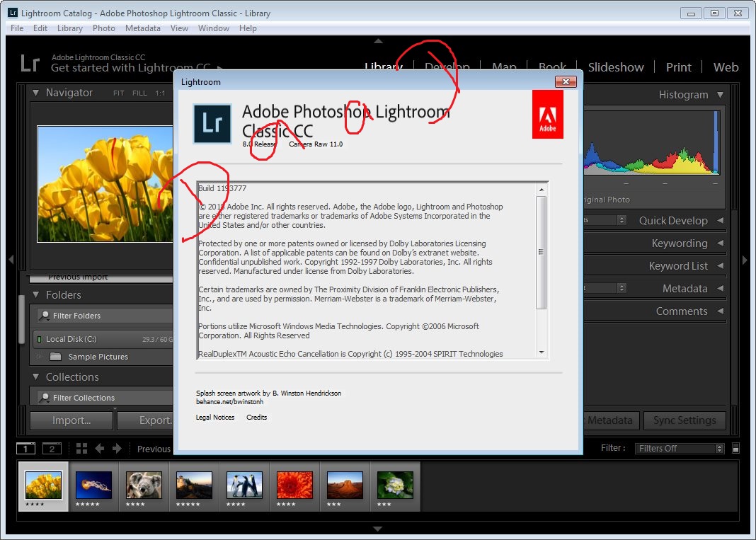Click the Sync Settings button

[x=685, y=420]
